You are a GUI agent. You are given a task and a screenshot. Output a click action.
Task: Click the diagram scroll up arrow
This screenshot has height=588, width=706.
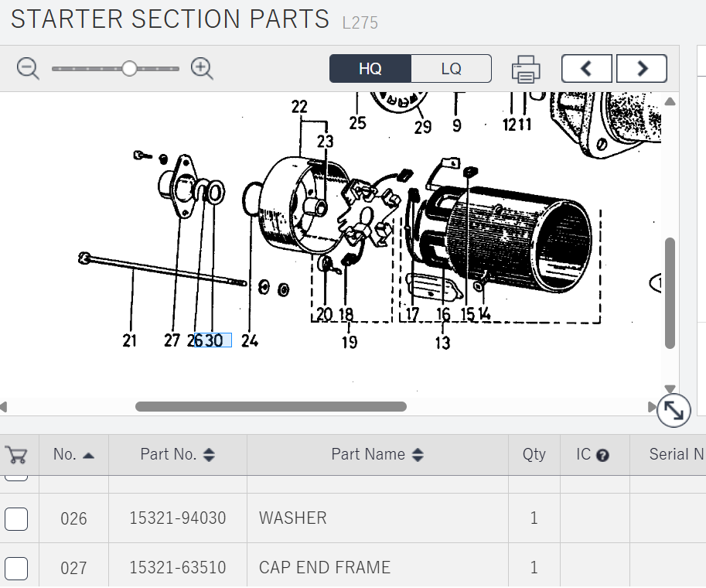point(670,101)
